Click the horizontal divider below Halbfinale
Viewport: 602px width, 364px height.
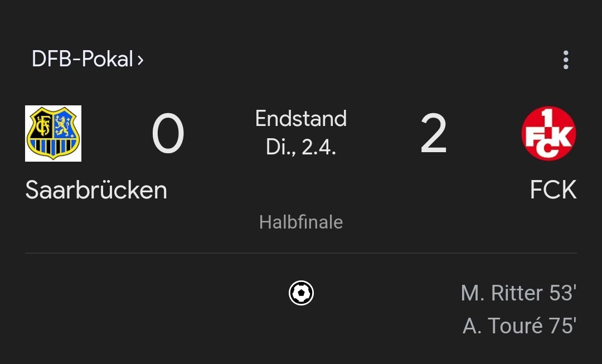tap(301, 253)
